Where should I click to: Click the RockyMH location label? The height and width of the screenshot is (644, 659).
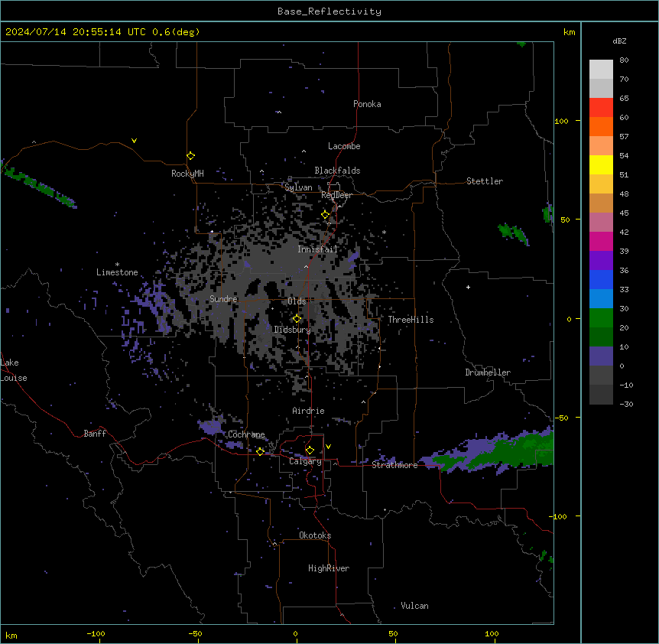pyautogui.click(x=187, y=174)
